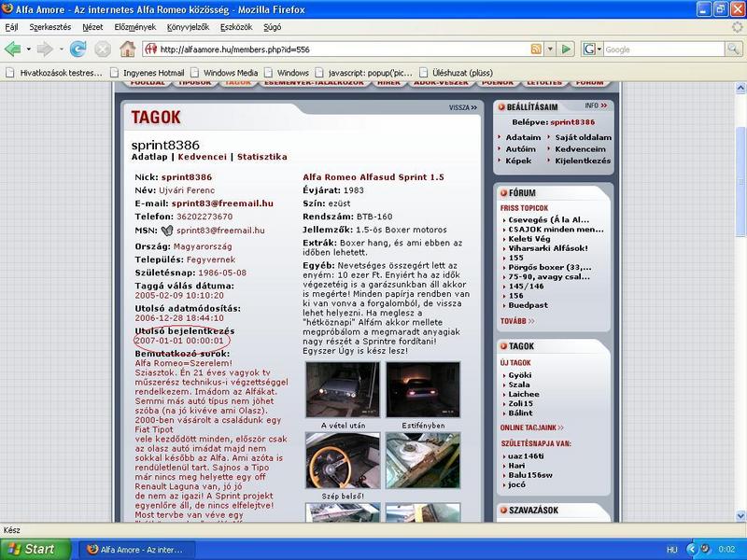Click the vertical scrollbar down arrow
The image size is (747, 560).
click(x=740, y=516)
